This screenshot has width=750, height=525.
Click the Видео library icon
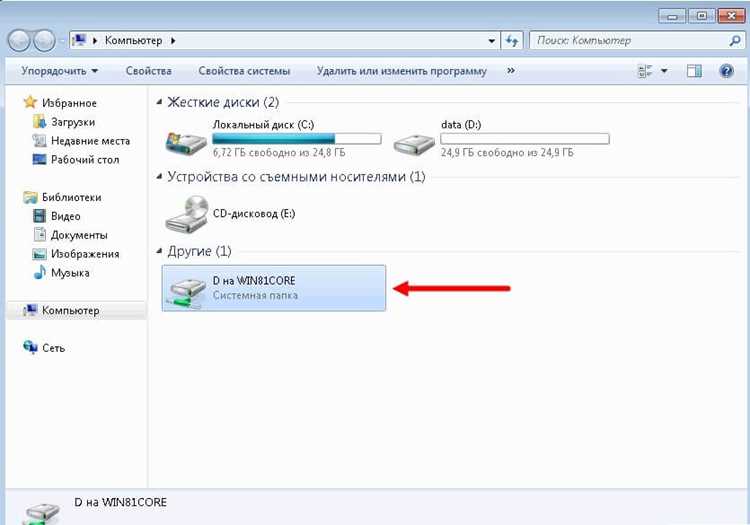39,216
